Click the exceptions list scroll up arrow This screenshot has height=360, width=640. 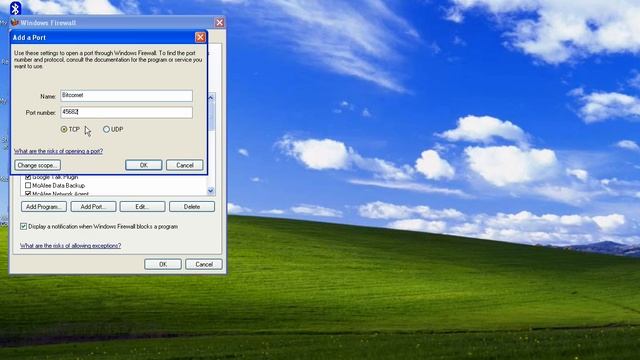(x=211, y=98)
